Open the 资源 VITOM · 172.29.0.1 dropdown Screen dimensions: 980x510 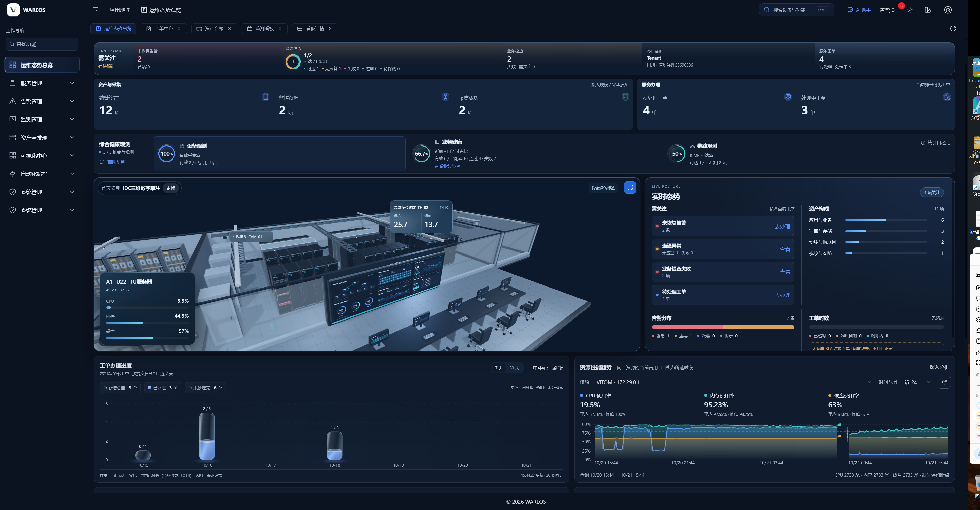click(733, 382)
